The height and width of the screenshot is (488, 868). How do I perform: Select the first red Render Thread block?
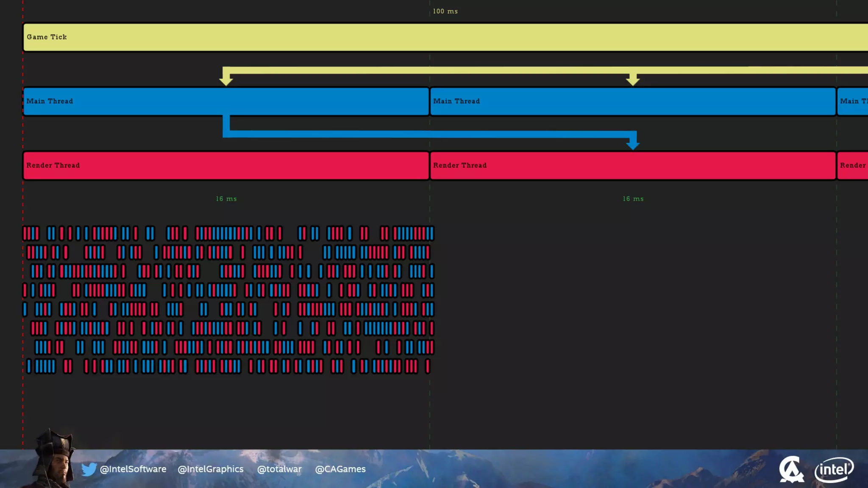point(226,166)
